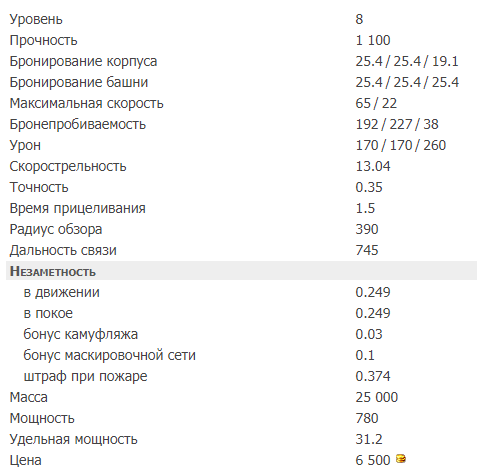Click the Прочность value 1 100

[373, 40]
